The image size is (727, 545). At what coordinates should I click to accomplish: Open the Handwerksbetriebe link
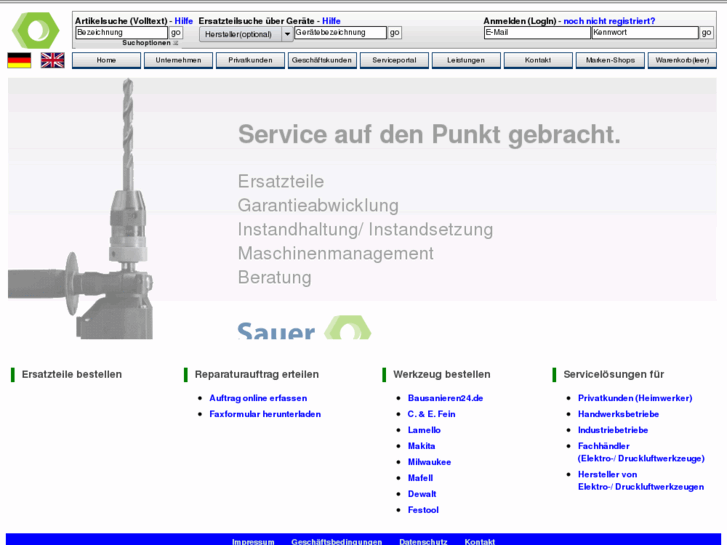(x=618, y=414)
